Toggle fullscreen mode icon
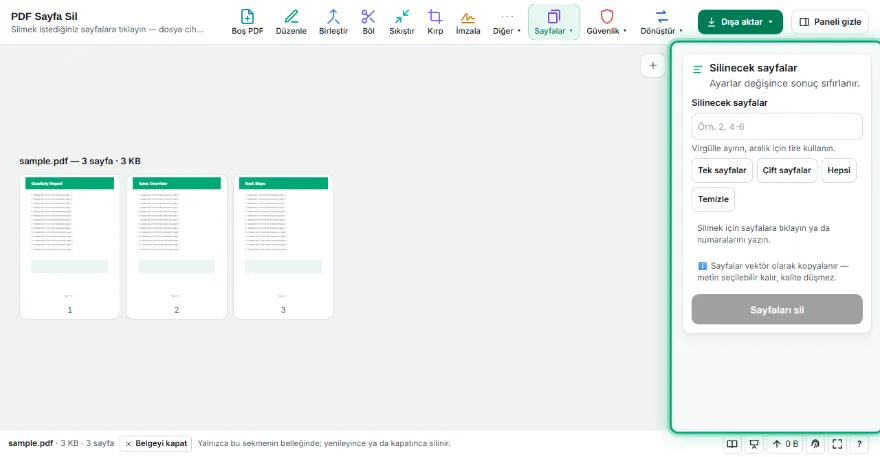Image resolution: width=880 pixels, height=457 pixels. point(837,444)
